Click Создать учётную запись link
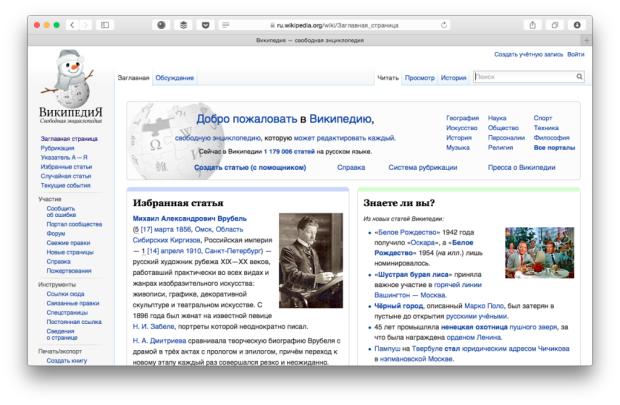This screenshot has height=405, width=620. click(528, 55)
